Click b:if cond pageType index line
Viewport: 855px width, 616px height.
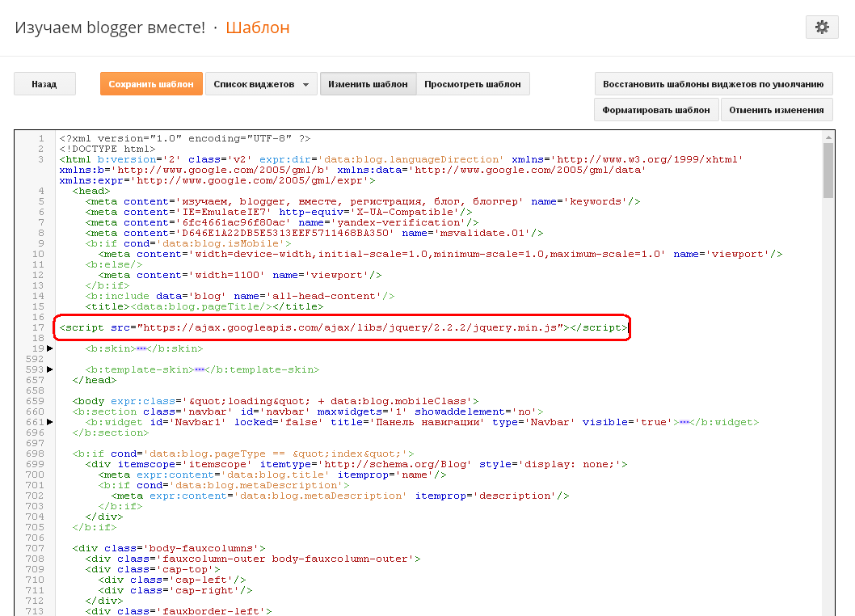coord(243,454)
